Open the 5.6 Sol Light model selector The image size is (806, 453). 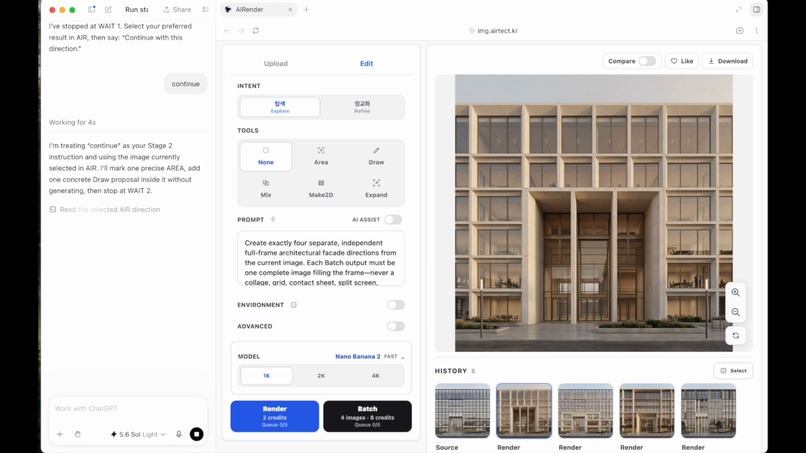(138, 434)
